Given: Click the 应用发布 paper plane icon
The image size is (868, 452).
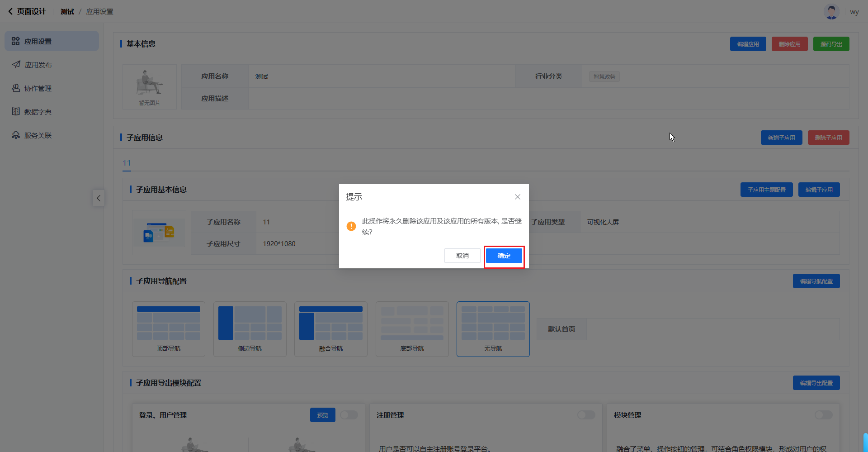Looking at the screenshot, I should pos(16,65).
